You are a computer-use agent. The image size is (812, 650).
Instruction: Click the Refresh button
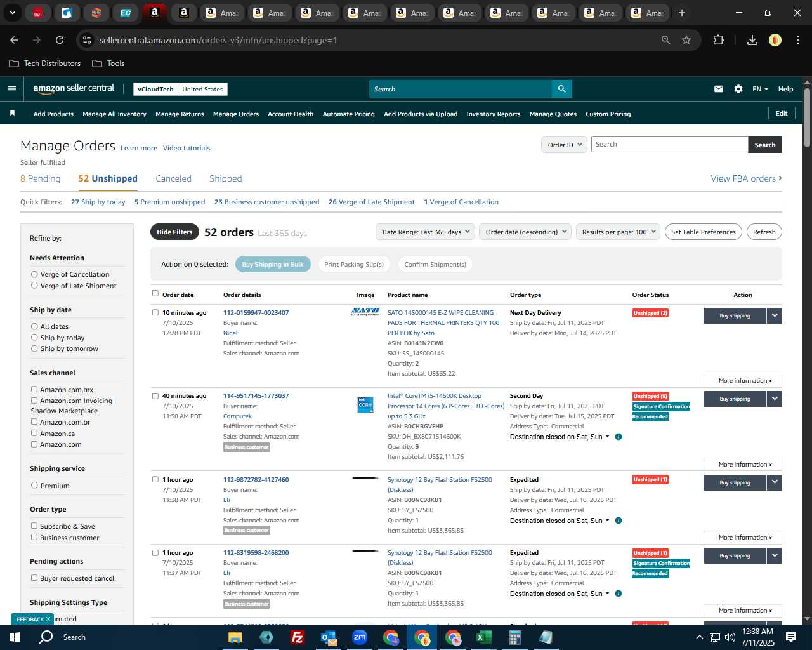pyautogui.click(x=764, y=232)
